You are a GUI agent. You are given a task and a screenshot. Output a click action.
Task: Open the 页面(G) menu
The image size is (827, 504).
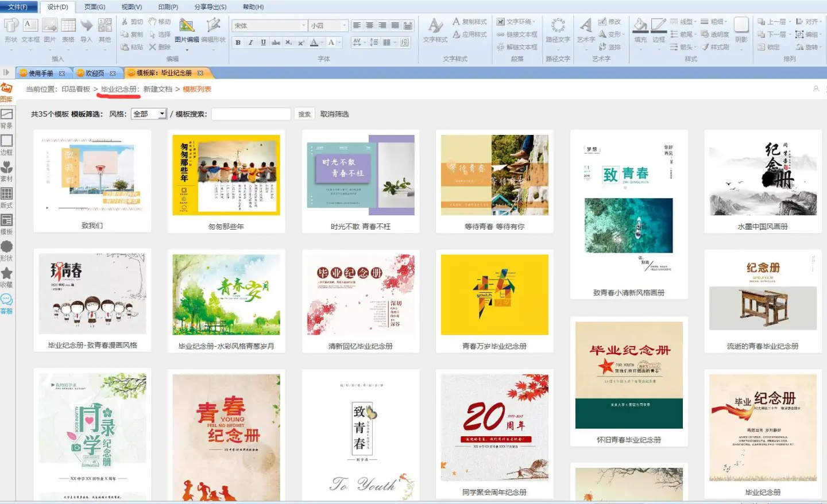coord(95,7)
